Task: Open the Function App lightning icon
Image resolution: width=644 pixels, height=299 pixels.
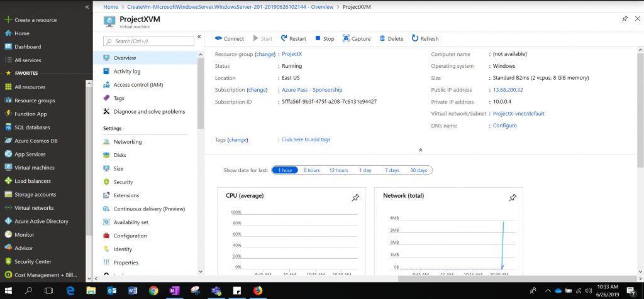Action: point(8,114)
